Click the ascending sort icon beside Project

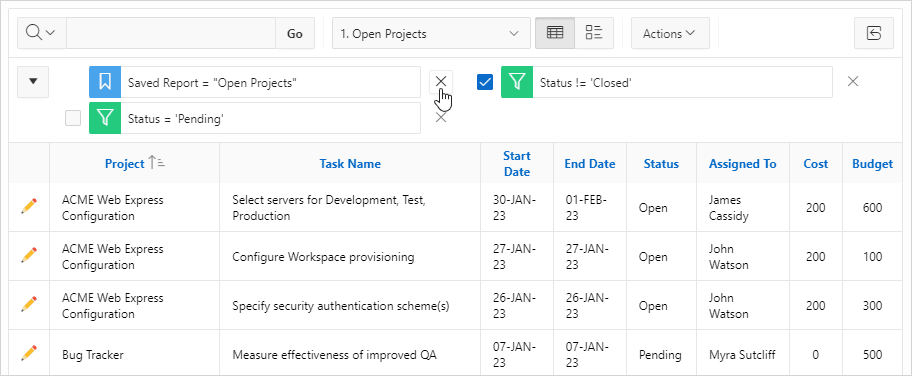(156, 163)
